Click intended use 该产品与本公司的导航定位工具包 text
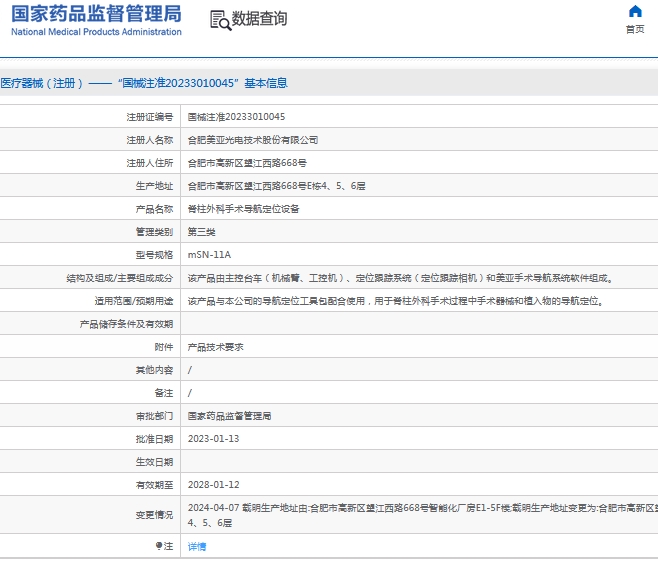Image resolution: width=658 pixels, height=562 pixels. [396, 301]
